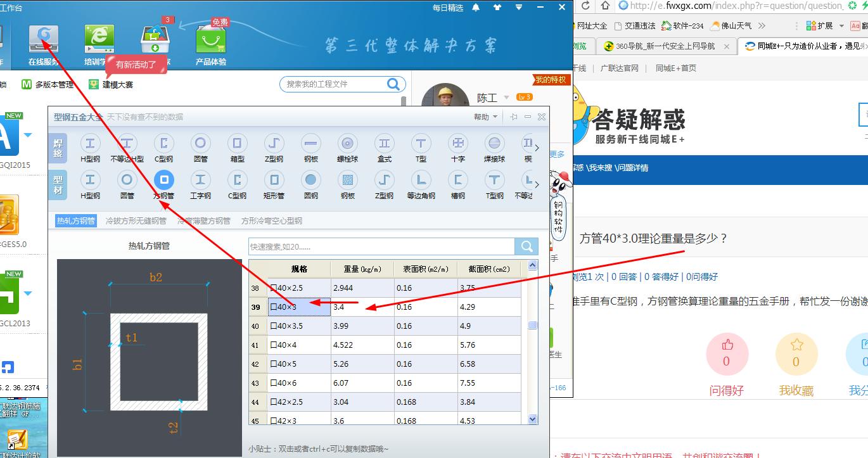868x458 pixels.
Task: Pick the 盒式 section icon
Action: point(385,143)
